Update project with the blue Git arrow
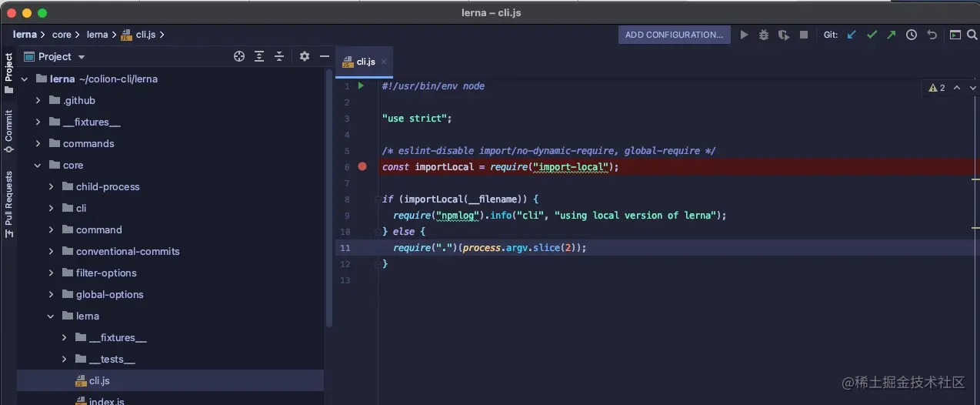Screen dimensions: 980x405 click(x=852, y=35)
